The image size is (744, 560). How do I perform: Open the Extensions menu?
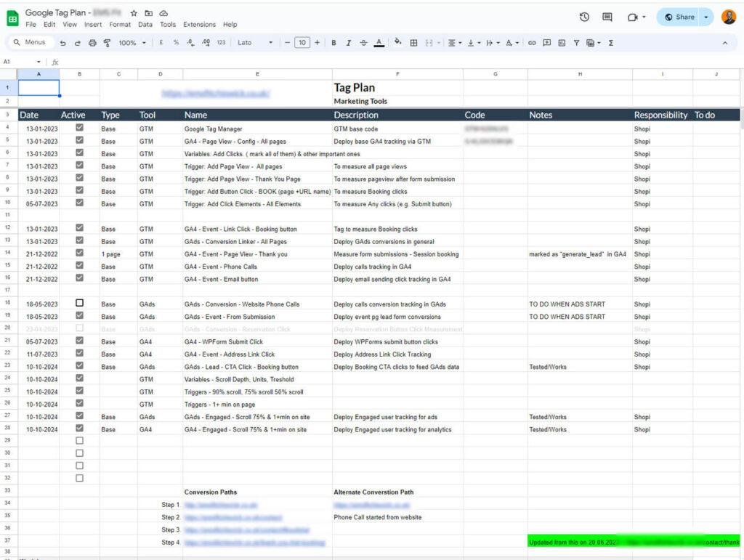pyautogui.click(x=199, y=25)
